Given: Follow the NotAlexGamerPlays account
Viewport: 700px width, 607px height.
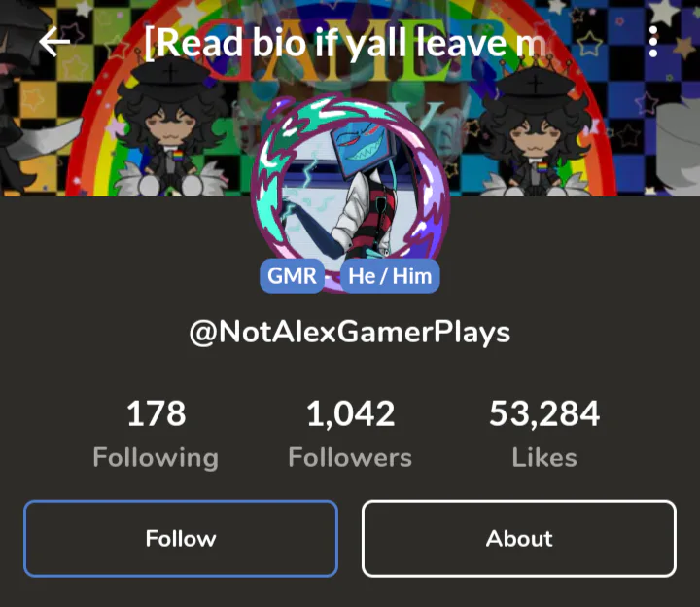Looking at the screenshot, I should 181,538.
